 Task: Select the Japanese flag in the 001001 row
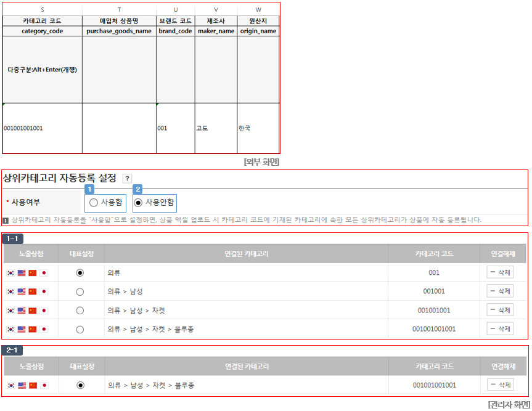[44, 291]
